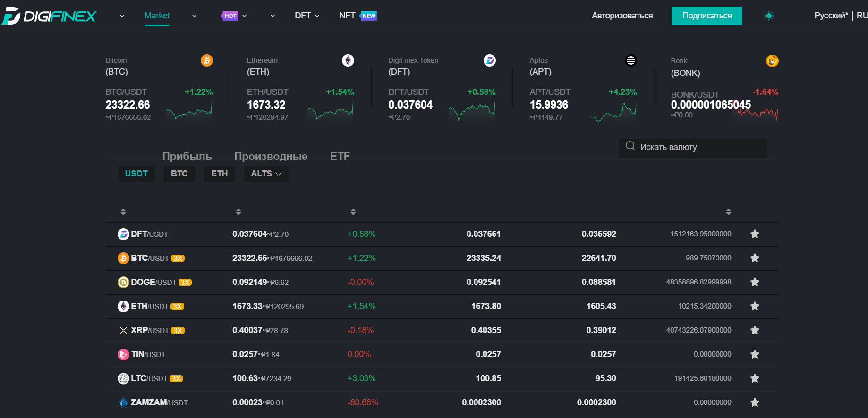Favorite DOGE/USDT with the star
868x418 pixels.
[x=755, y=282]
